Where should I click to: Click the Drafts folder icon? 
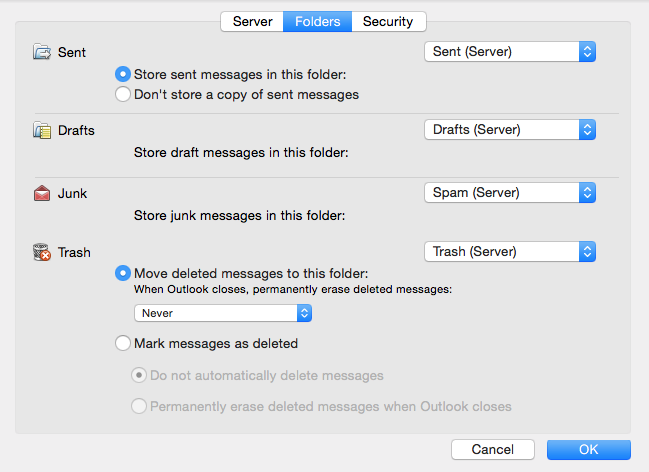click(42, 130)
